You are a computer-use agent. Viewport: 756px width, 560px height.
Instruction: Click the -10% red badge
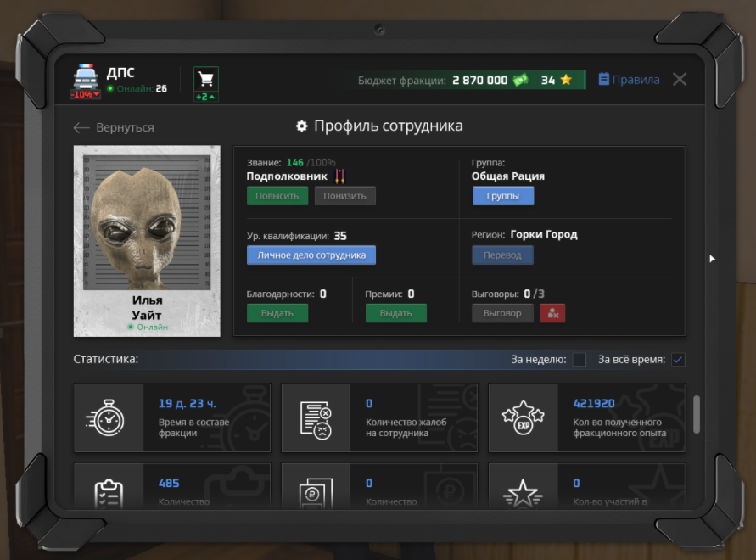[86, 94]
